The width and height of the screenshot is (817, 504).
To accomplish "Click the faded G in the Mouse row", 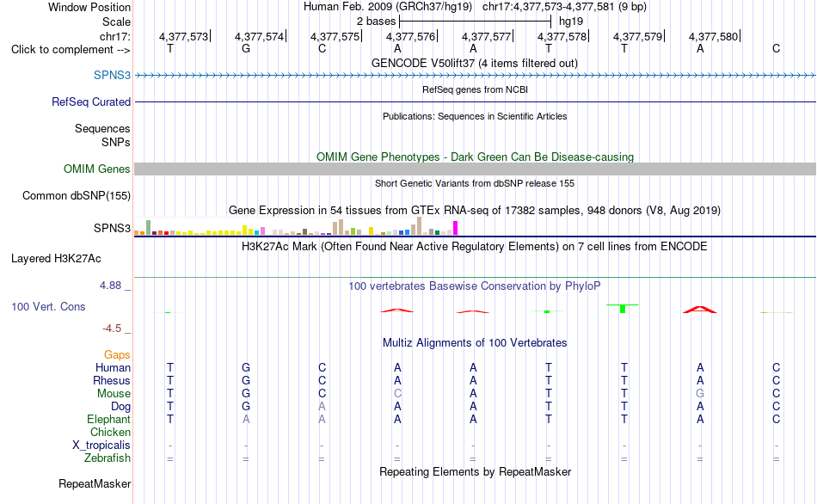I will 700,394.
